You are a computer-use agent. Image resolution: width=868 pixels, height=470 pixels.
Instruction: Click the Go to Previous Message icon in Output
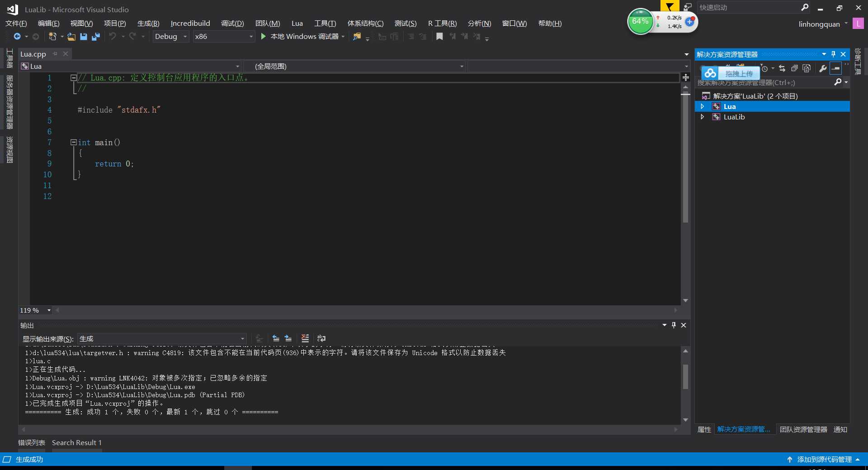[276, 338]
